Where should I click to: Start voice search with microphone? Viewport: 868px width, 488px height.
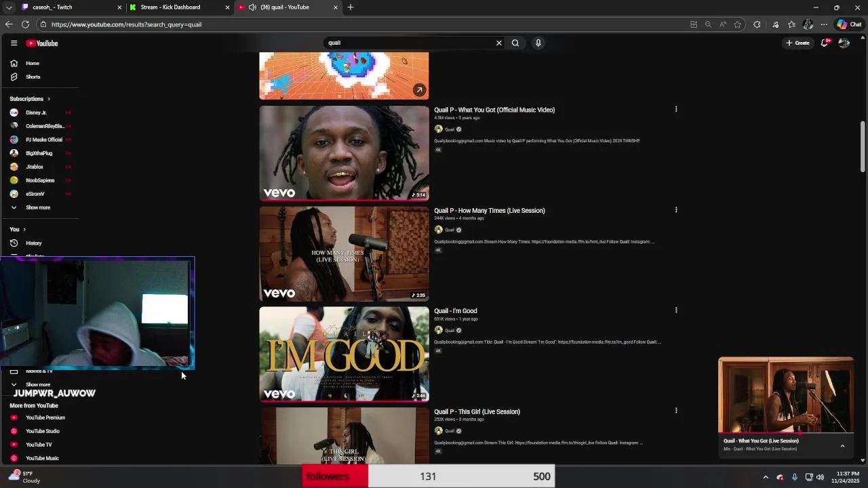[538, 43]
